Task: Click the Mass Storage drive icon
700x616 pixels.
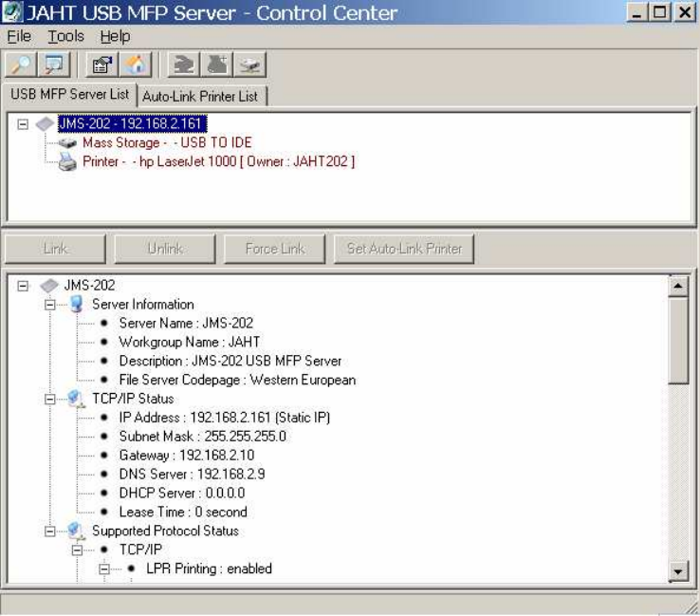Action: pos(69,142)
